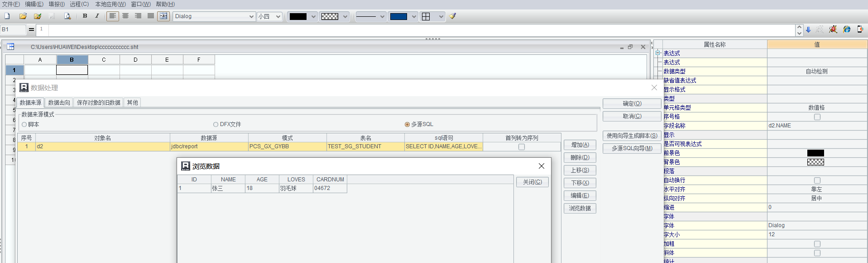Toggle bold text formatting
Image resolution: width=868 pixels, height=263 pixels.
pyautogui.click(x=85, y=16)
